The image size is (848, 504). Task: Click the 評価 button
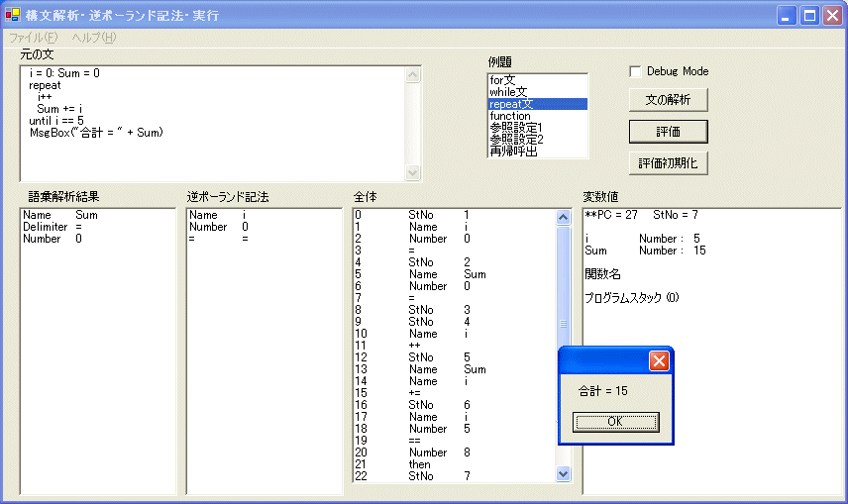(x=668, y=132)
